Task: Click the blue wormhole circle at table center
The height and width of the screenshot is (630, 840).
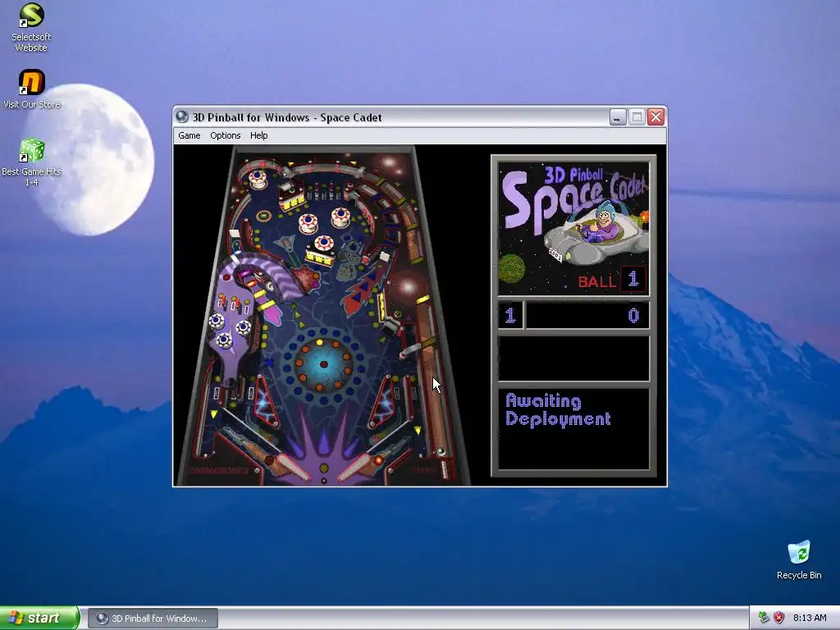Action: [323, 364]
